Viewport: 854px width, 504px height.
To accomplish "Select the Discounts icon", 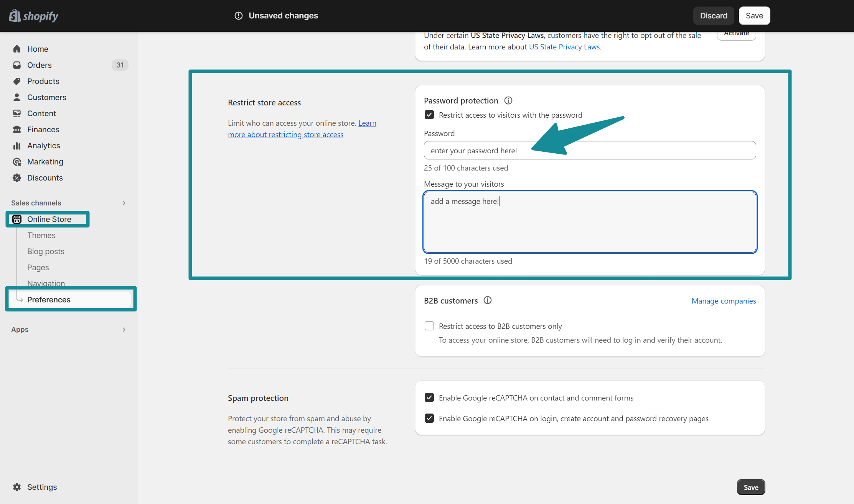I will (17, 177).
